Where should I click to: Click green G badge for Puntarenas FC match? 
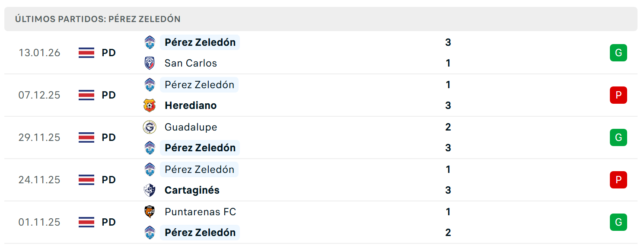(x=618, y=222)
